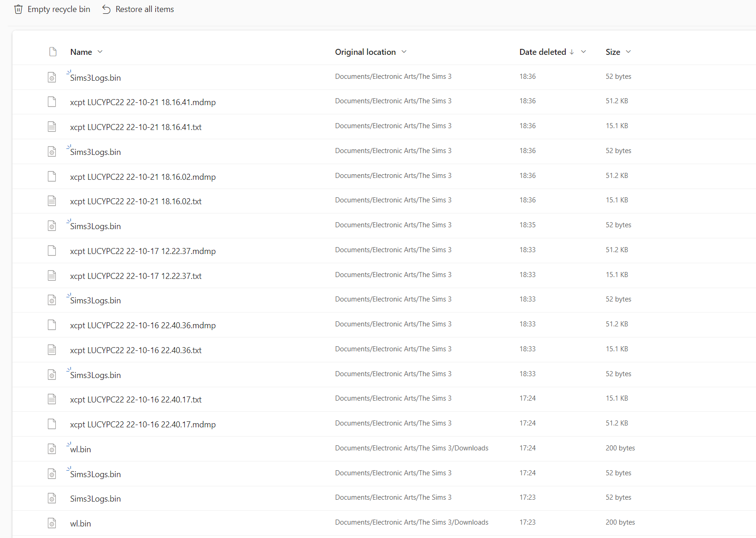Click Date deleted header label
This screenshot has height=538, width=756.
(x=543, y=52)
